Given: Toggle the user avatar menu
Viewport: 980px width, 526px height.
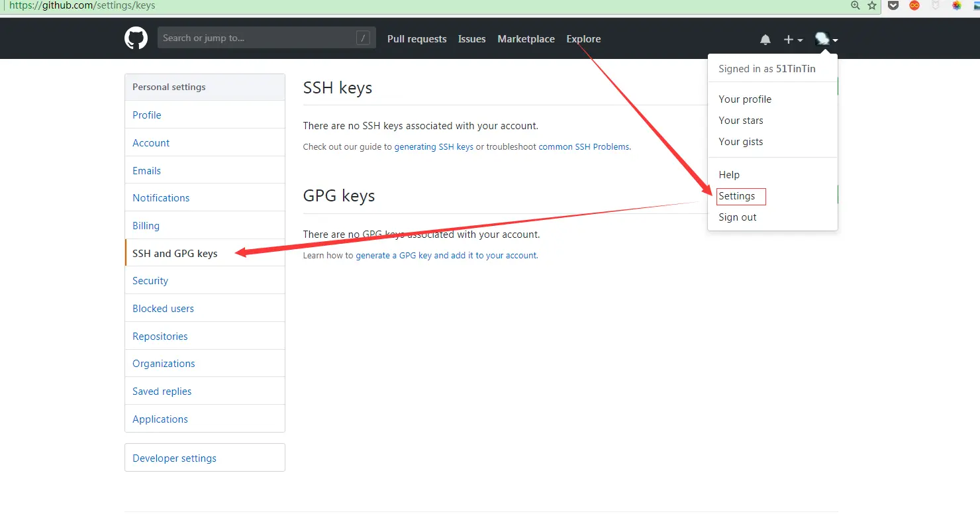Looking at the screenshot, I should pos(826,39).
